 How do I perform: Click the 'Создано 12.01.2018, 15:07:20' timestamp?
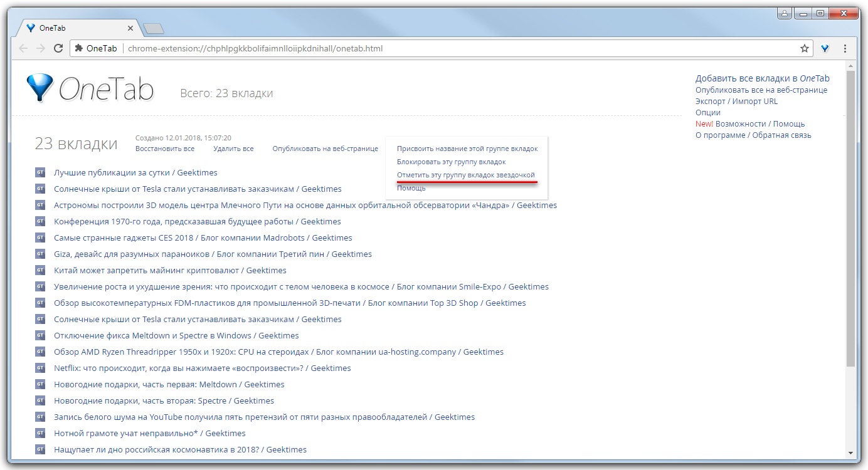click(183, 137)
